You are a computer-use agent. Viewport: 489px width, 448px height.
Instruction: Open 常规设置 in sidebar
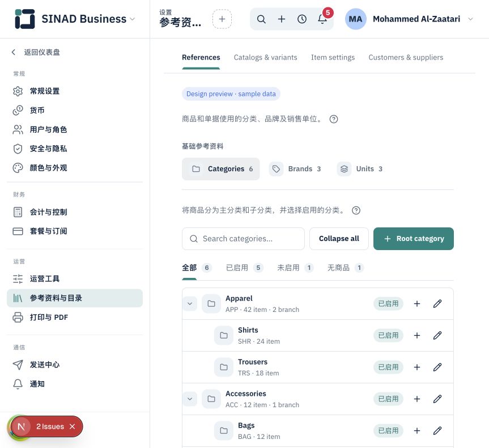click(x=75, y=91)
